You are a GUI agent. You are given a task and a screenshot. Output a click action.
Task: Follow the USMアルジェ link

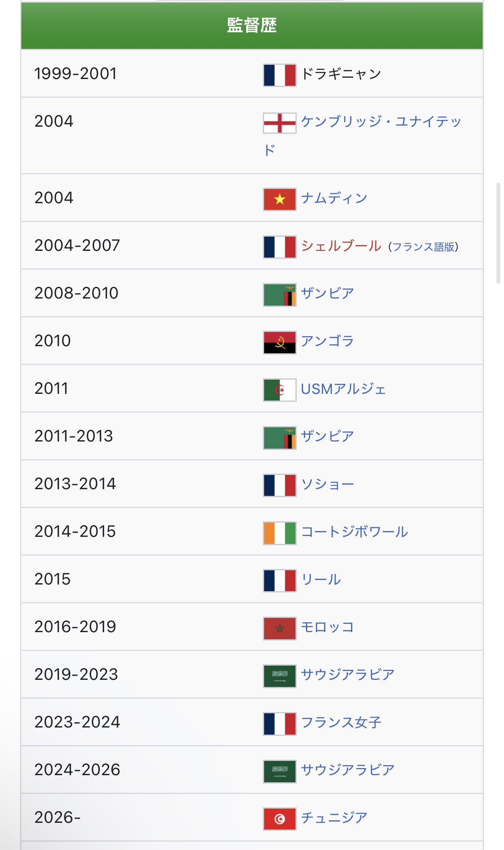coord(343,389)
